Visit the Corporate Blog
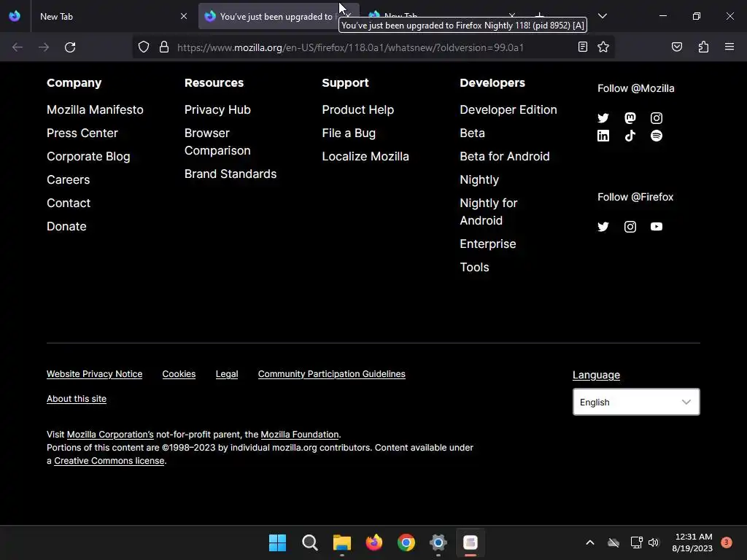Image resolution: width=747 pixels, height=560 pixels. click(x=88, y=157)
